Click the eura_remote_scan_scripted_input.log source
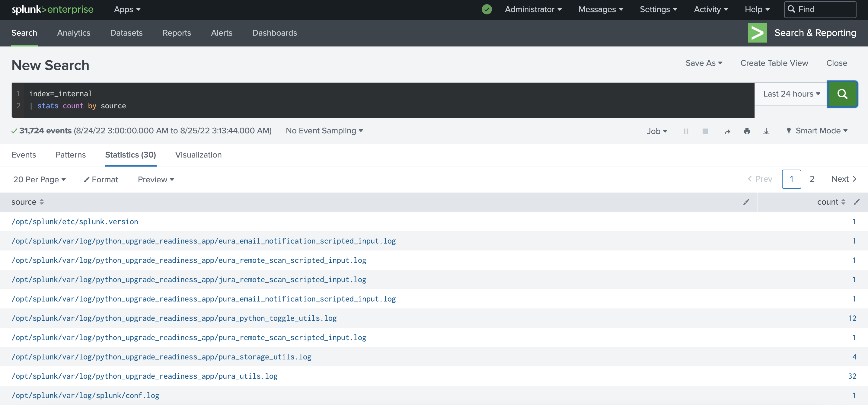This screenshot has height=405, width=868. point(189,260)
